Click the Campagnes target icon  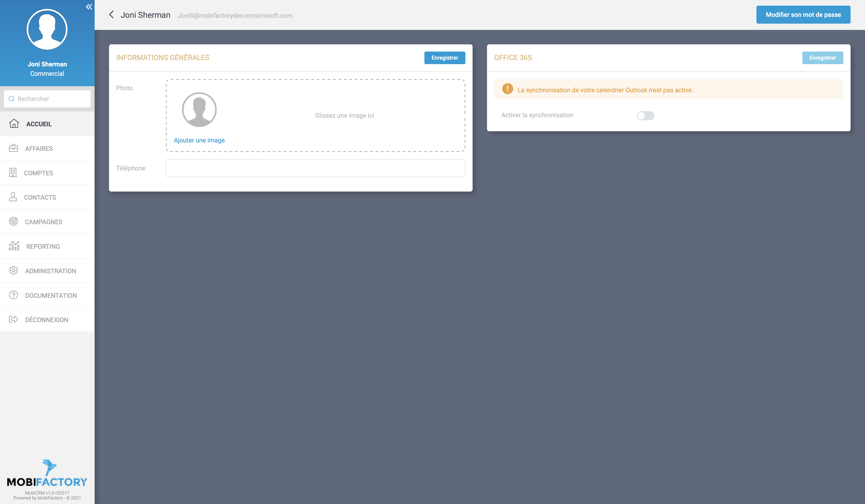tap(13, 221)
